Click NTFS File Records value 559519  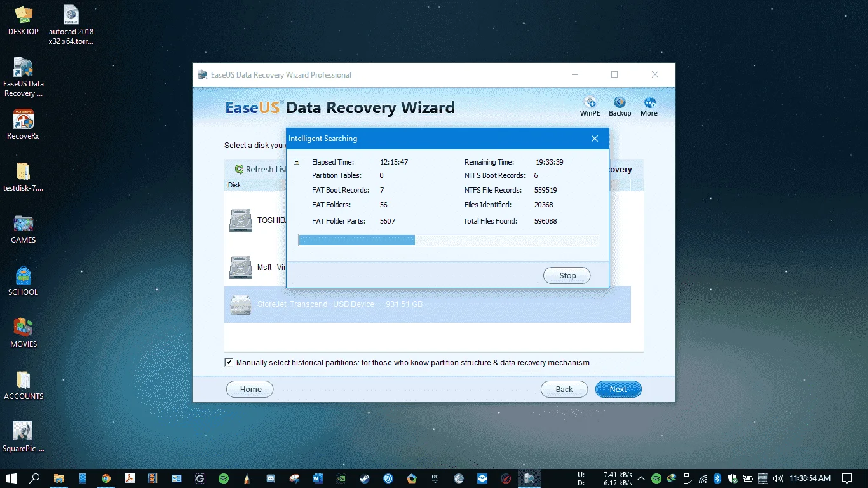coord(546,190)
